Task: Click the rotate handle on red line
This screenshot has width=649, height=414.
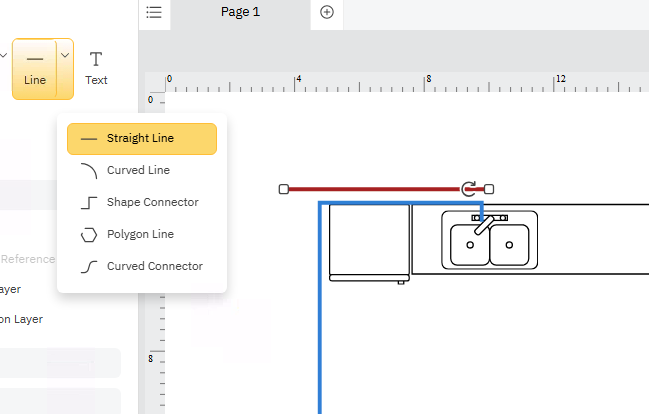Action: [x=469, y=188]
